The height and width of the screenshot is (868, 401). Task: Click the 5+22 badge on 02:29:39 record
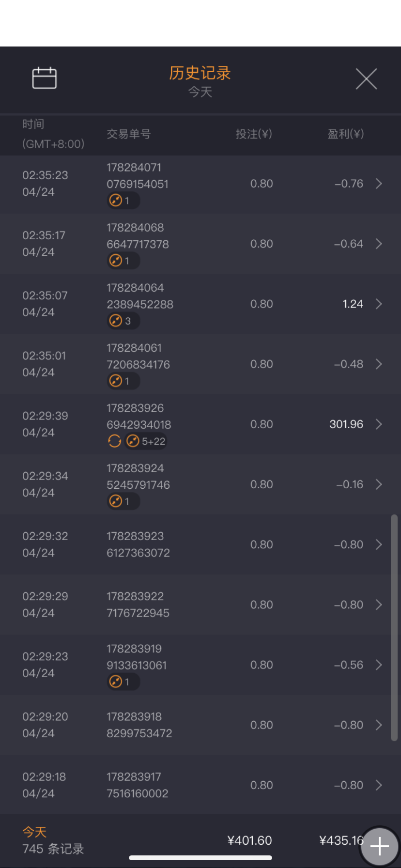146,441
